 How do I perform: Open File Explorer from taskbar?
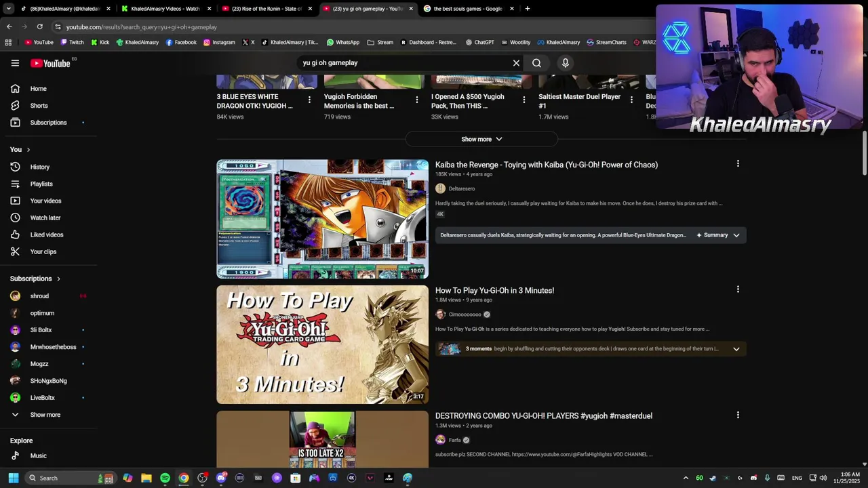(146, 478)
